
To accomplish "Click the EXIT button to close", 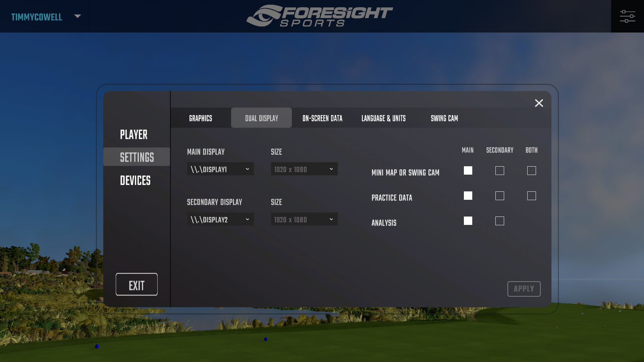I will coord(137,285).
